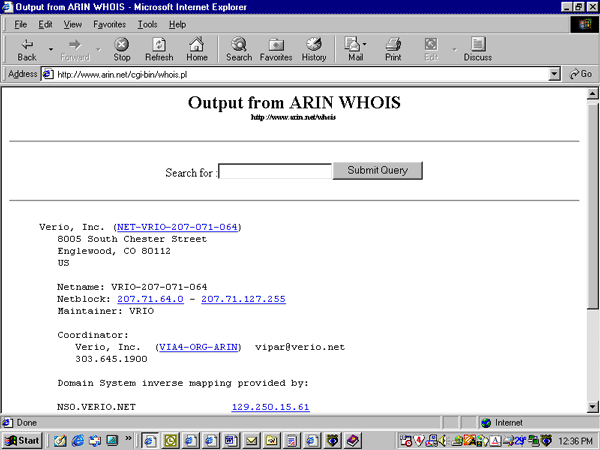Open the Favorites menu
Screen dimensions: 600x450
pyautogui.click(x=109, y=24)
